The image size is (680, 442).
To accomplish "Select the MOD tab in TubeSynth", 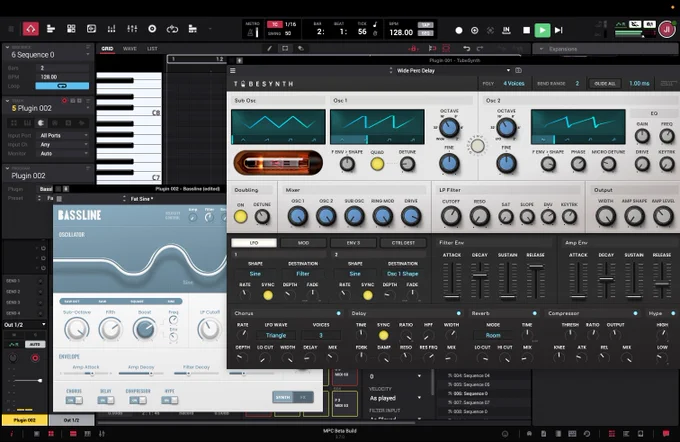I will [303, 243].
